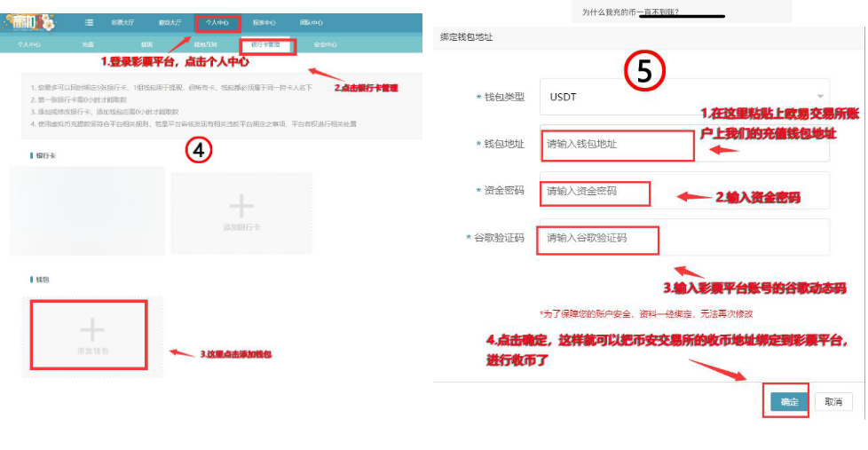Click the hamburger menu icon in header

click(89, 22)
